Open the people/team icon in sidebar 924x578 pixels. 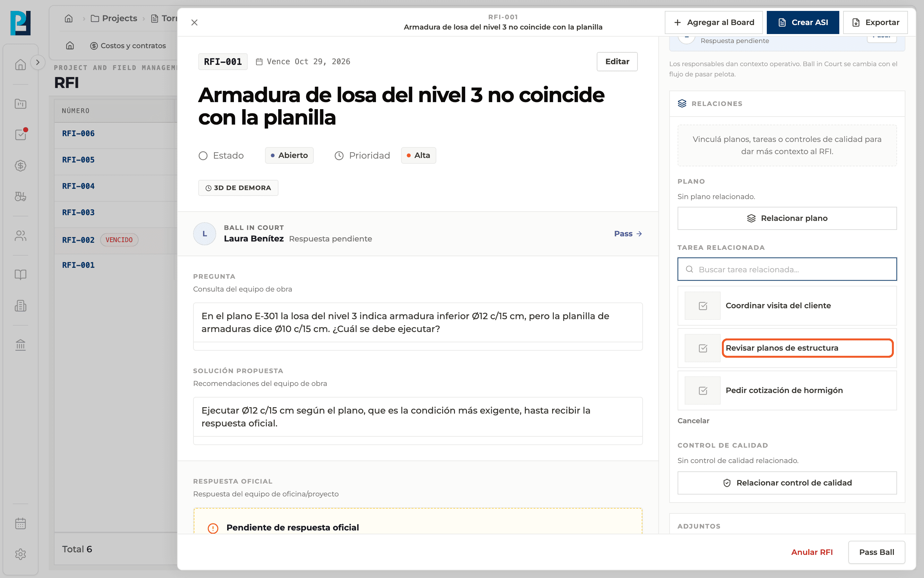pyautogui.click(x=20, y=236)
